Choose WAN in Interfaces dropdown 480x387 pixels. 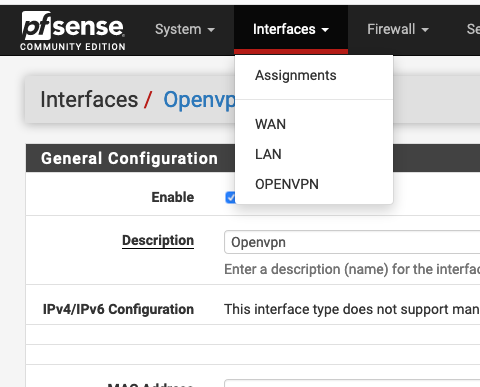(x=270, y=124)
